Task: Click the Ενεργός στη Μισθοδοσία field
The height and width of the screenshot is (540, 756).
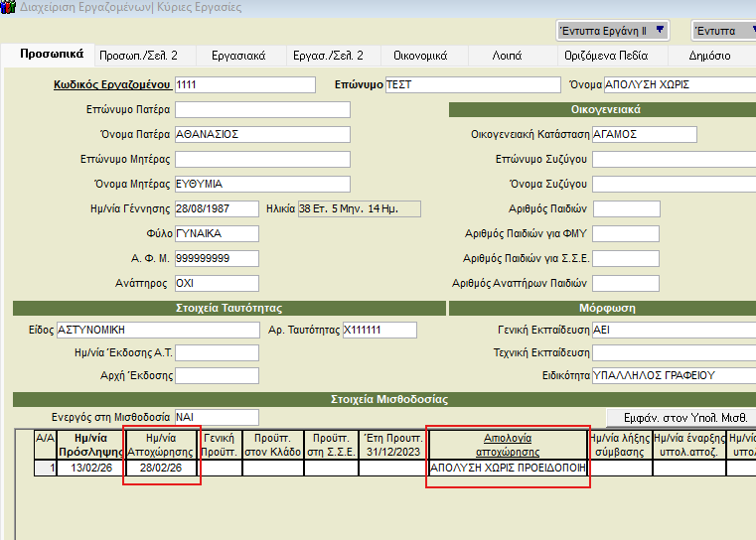Action: pos(216,417)
